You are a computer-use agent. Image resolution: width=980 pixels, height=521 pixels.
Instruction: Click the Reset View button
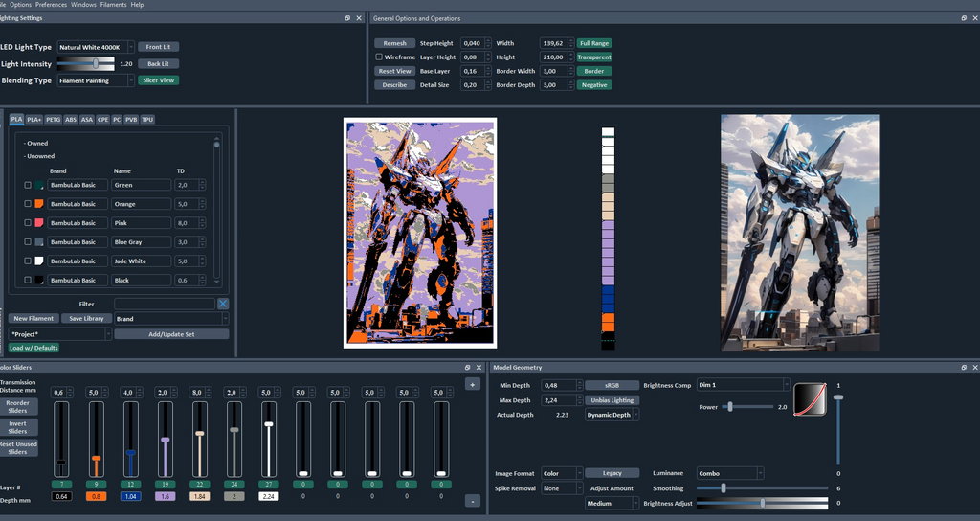(x=394, y=71)
